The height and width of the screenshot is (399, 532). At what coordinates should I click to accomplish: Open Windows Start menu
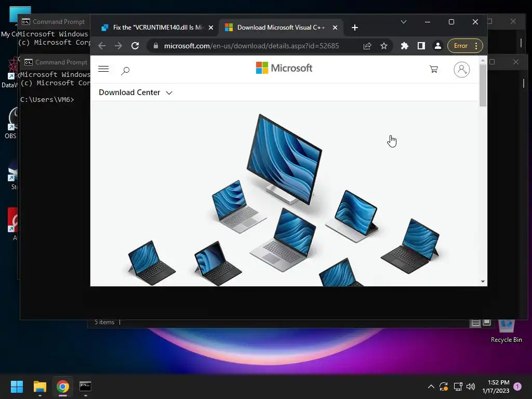[x=17, y=387]
